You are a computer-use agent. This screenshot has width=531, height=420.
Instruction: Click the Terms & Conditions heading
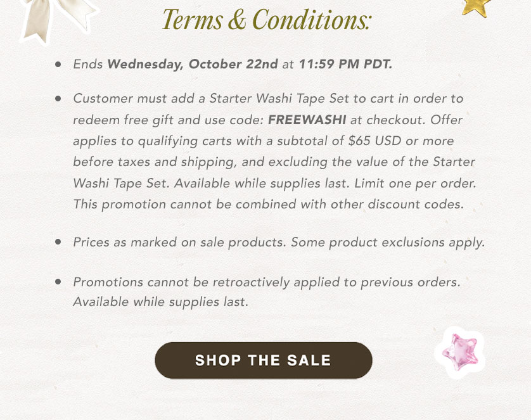pyautogui.click(x=266, y=19)
